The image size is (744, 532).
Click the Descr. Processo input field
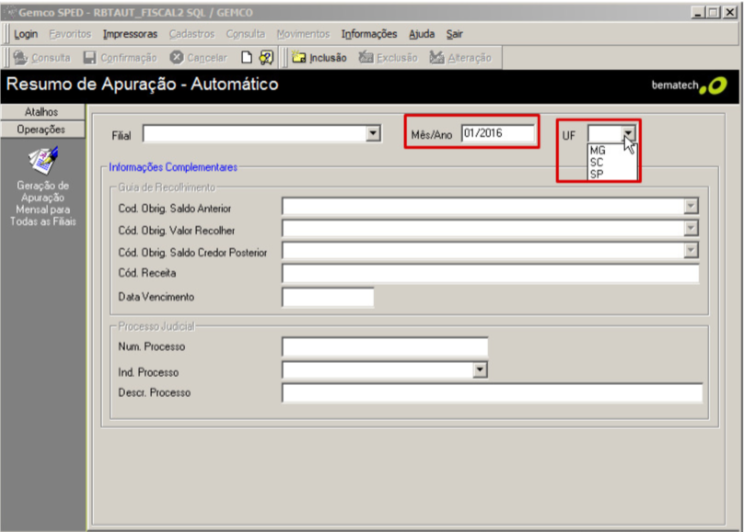point(492,393)
